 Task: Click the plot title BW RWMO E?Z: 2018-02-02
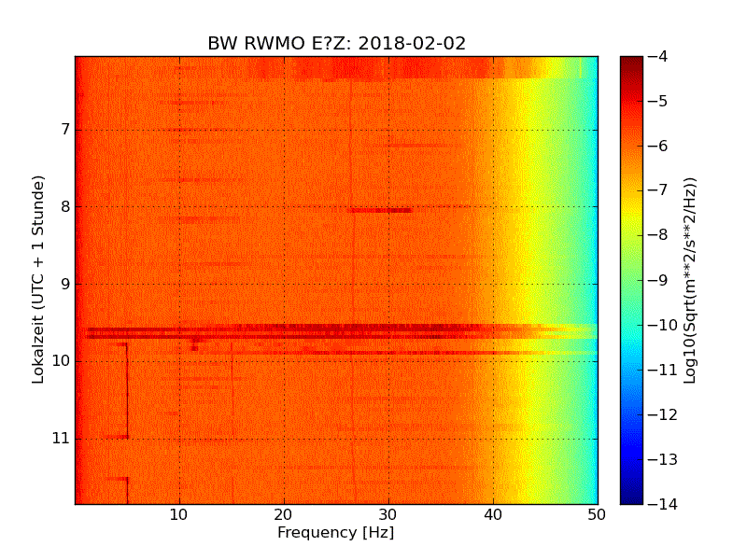tap(336, 43)
